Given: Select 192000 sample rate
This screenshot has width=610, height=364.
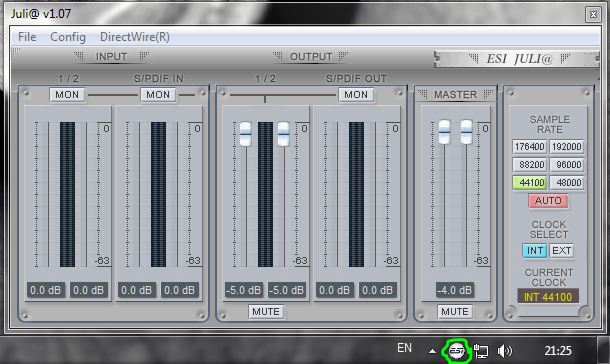Looking at the screenshot, I should 566,147.
